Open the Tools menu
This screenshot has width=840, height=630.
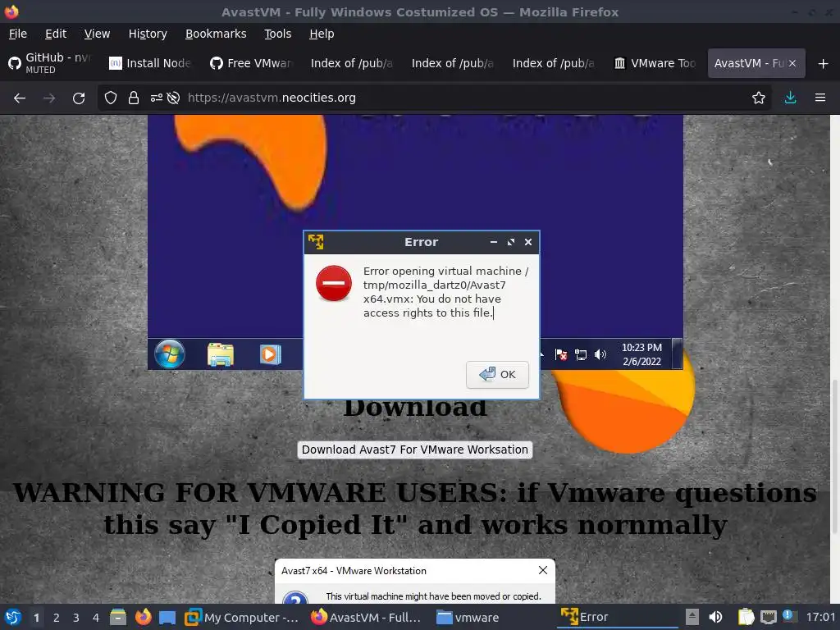(277, 34)
